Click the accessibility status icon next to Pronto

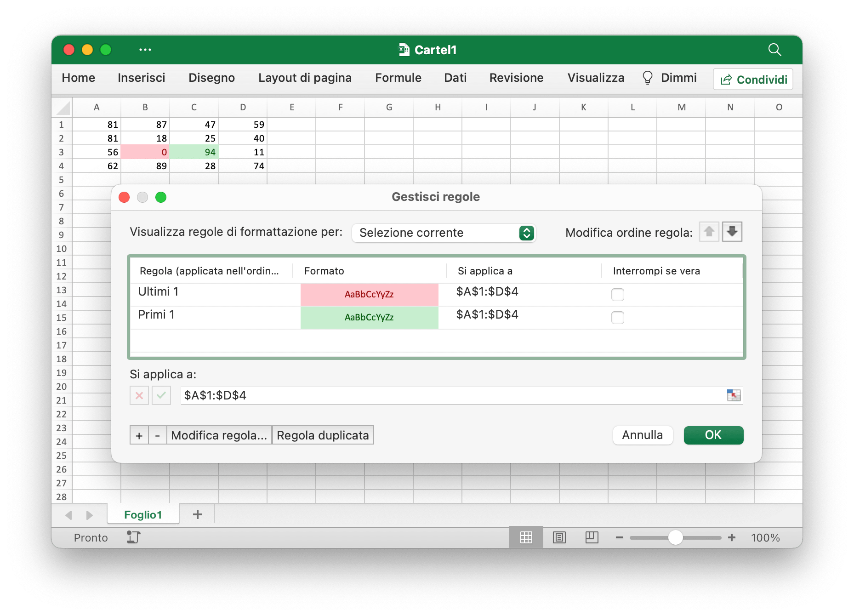pyautogui.click(x=133, y=537)
